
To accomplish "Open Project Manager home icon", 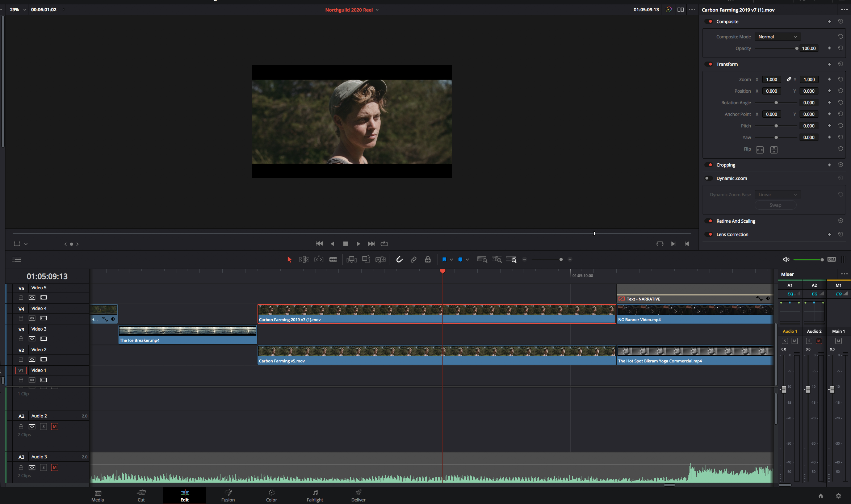I will [x=821, y=496].
